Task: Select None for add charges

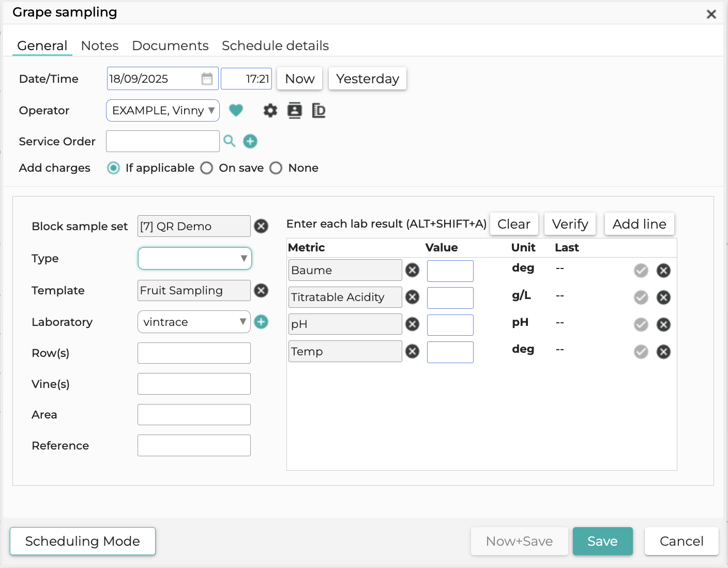Action: 276,168
